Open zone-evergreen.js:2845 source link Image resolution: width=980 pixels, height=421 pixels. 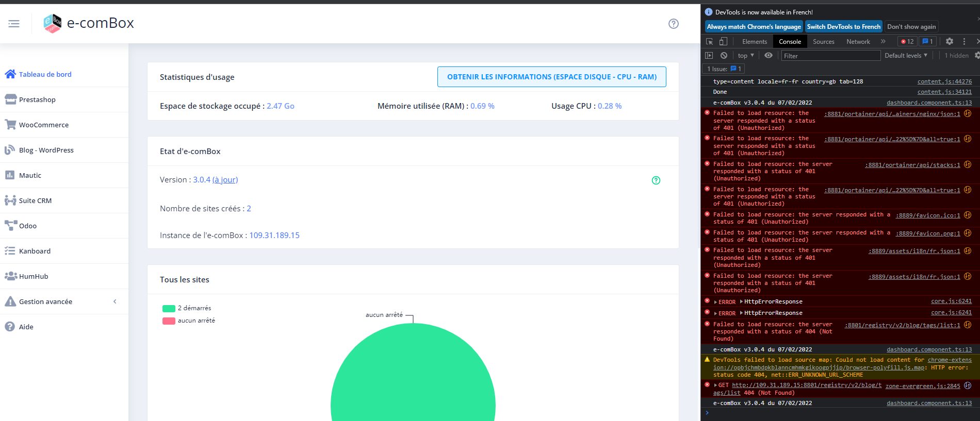pyautogui.click(x=923, y=386)
